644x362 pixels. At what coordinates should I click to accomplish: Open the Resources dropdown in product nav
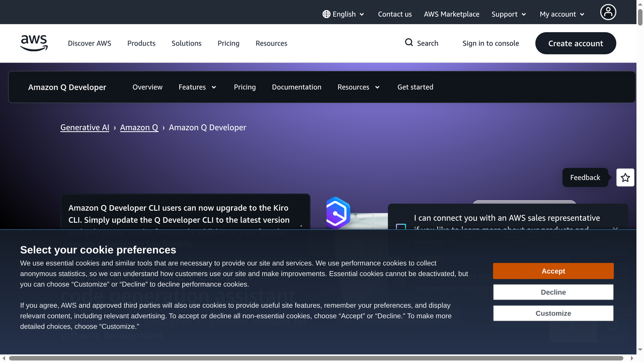point(358,87)
